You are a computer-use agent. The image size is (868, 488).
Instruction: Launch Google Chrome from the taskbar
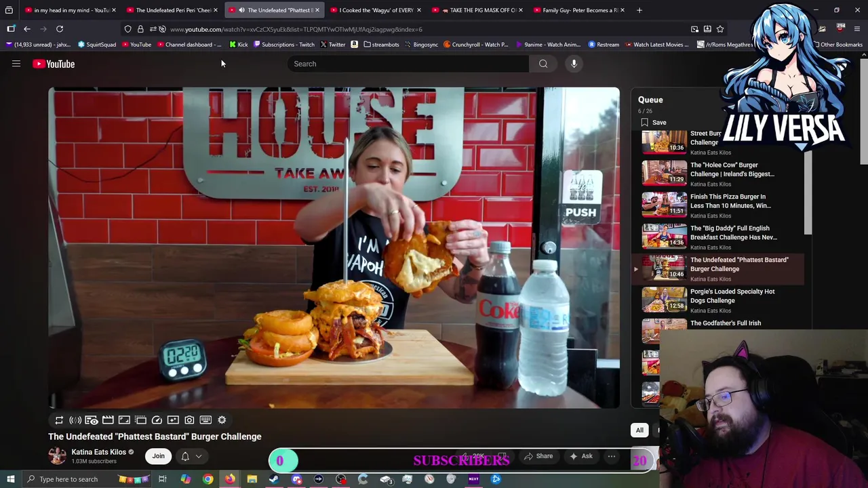point(208,479)
